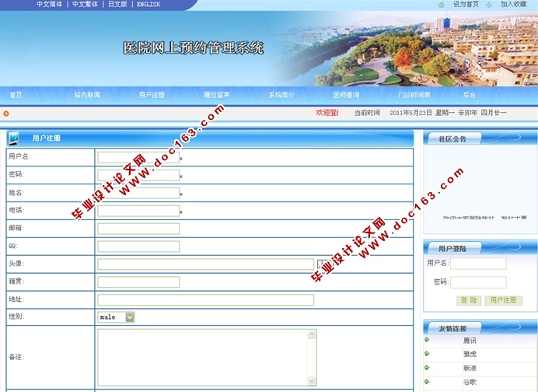The height and width of the screenshot is (392, 538).
Task: Click inside the 备注 text area
Action: [x=203, y=358]
